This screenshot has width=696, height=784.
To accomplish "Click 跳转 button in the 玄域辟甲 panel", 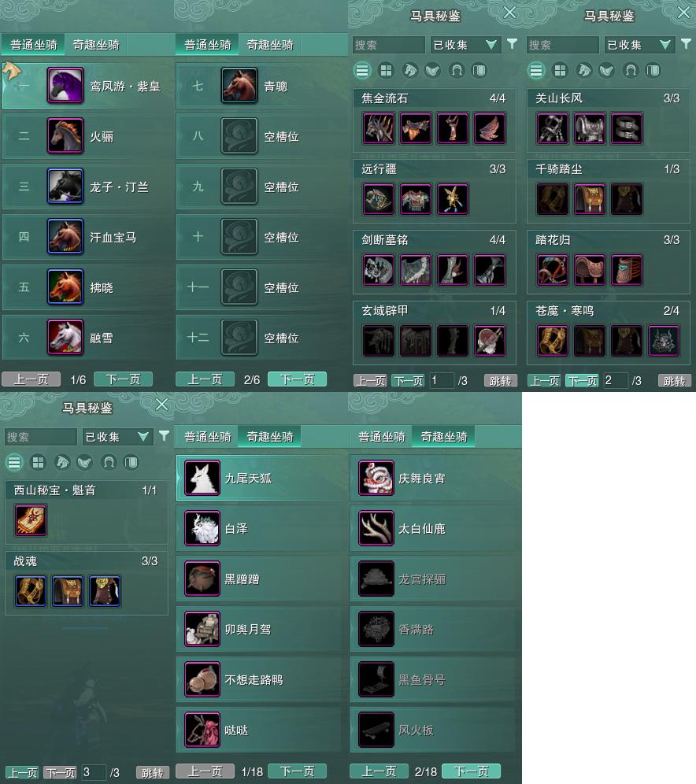I will pos(501,381).
